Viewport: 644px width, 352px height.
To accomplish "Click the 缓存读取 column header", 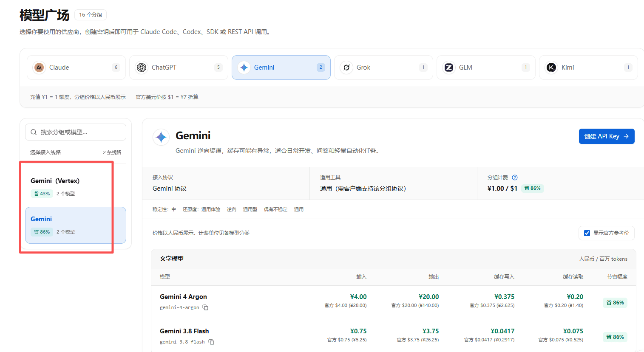I will tap(573, 277).
